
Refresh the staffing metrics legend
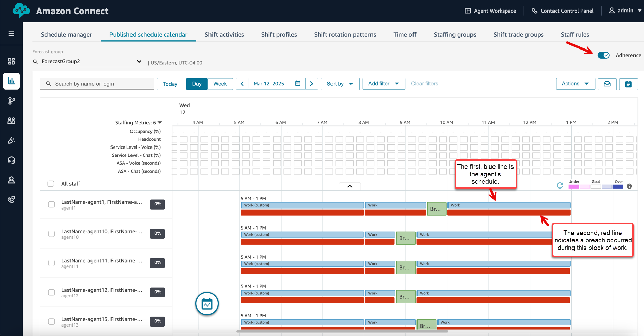(x=560, y=185)
